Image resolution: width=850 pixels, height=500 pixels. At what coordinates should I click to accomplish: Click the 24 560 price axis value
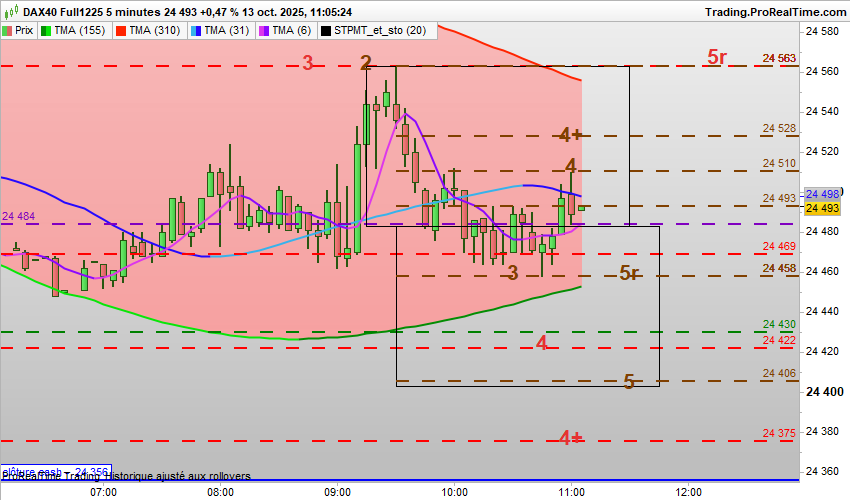click(822, 72)
